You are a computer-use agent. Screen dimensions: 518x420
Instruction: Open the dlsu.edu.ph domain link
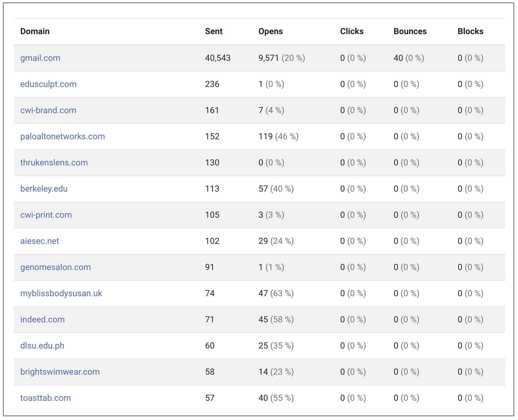42,346
